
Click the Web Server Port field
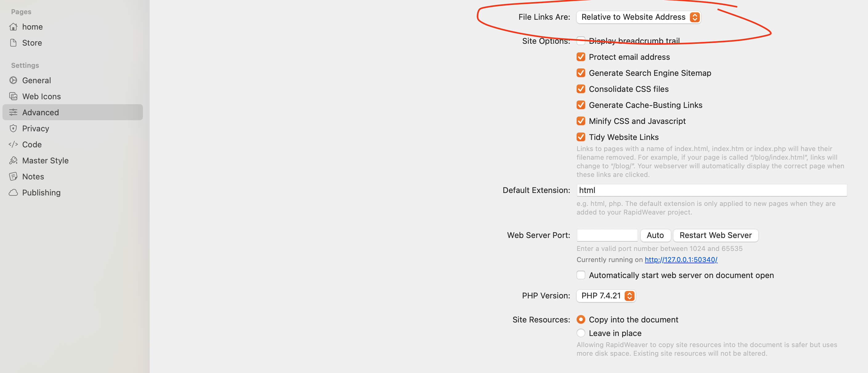point(607,236)
